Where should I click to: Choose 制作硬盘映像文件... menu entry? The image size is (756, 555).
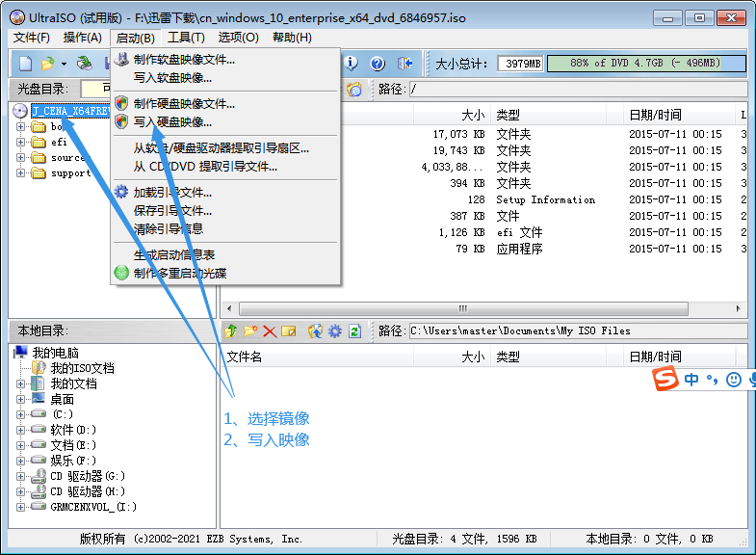[x=225, y=104]
